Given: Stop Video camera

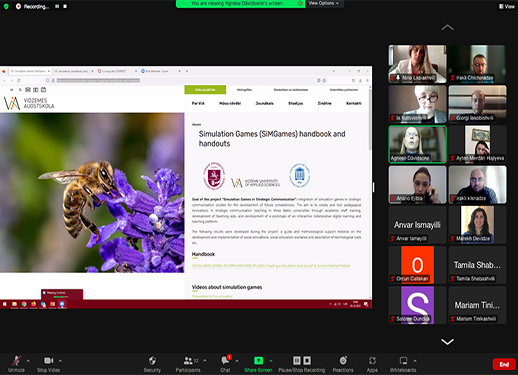Looking at the screenshot, I should pyautogui.click(x=48, y=364).
